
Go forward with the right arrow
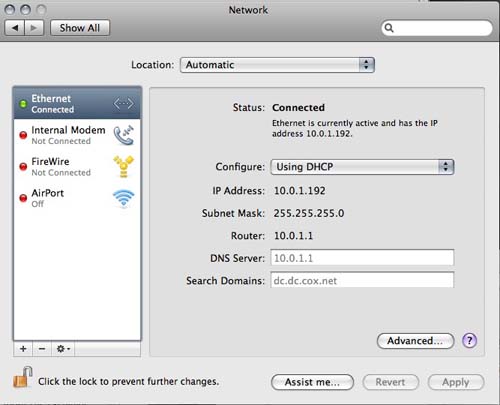[34, 28]
